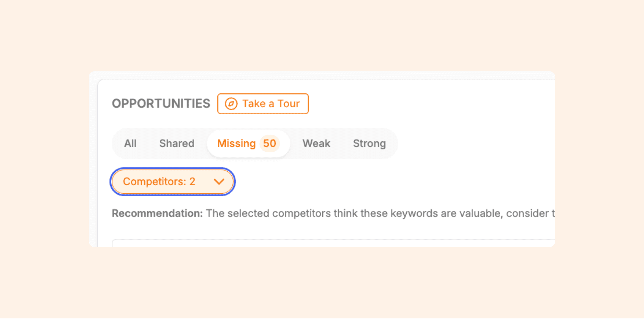Expand the Competitors dropdown chevron arrow
Image resolution: width=644 pixels, height=319 pixels.
pyautogui.click(x=219, y=181)
